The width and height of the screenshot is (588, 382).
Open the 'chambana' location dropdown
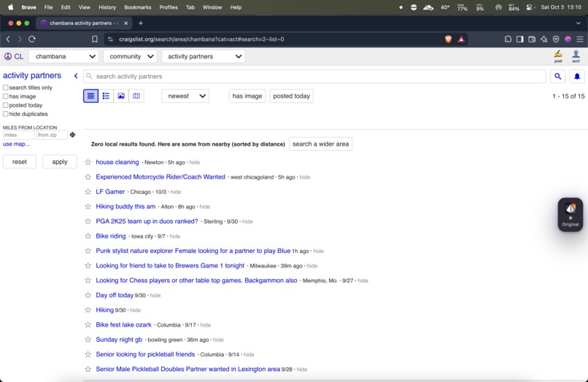click(63, 57)
